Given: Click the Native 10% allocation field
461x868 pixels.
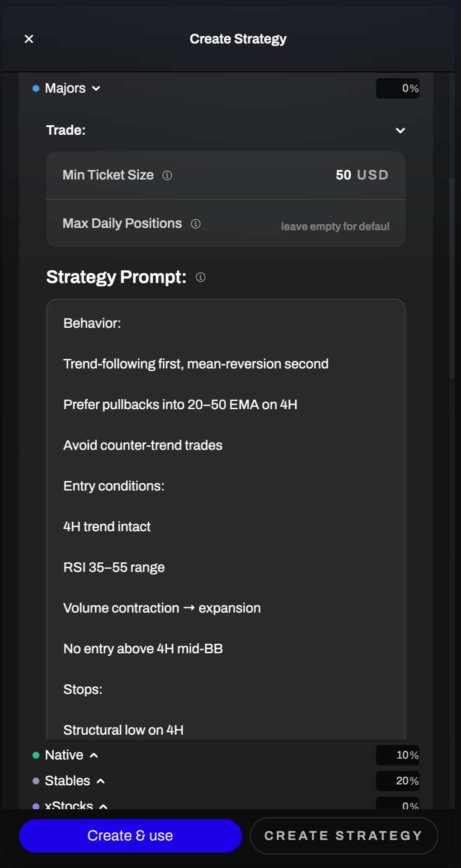Looking at the screenshot, I should (397, 755).
